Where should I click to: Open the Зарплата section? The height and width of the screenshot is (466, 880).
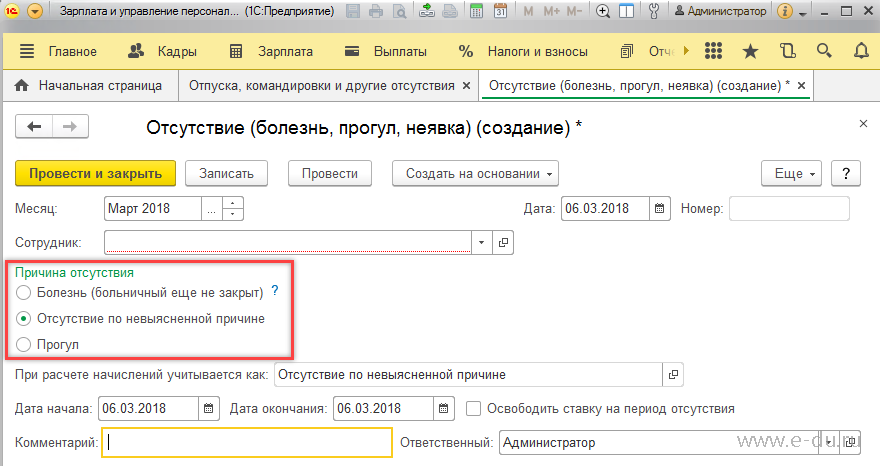[x=271, y=52]
